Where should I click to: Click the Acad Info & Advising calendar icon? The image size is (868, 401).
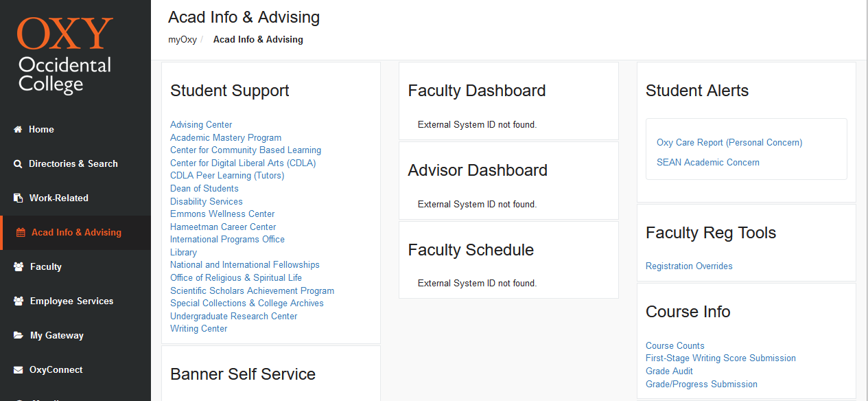point(21,232)
